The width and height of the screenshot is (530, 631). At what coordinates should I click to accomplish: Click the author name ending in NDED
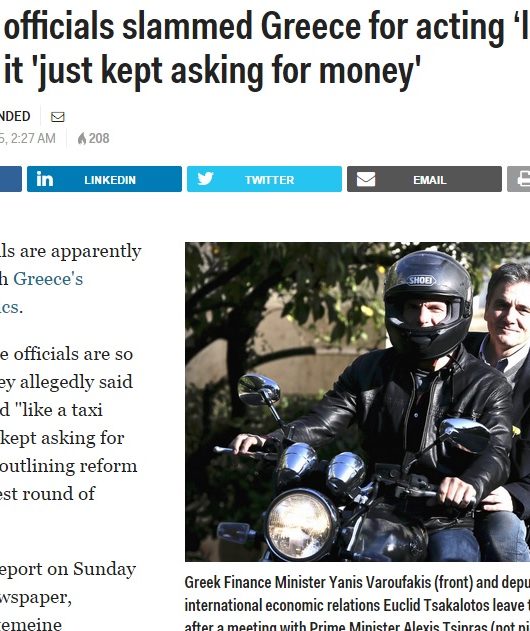tap(15, 116)
